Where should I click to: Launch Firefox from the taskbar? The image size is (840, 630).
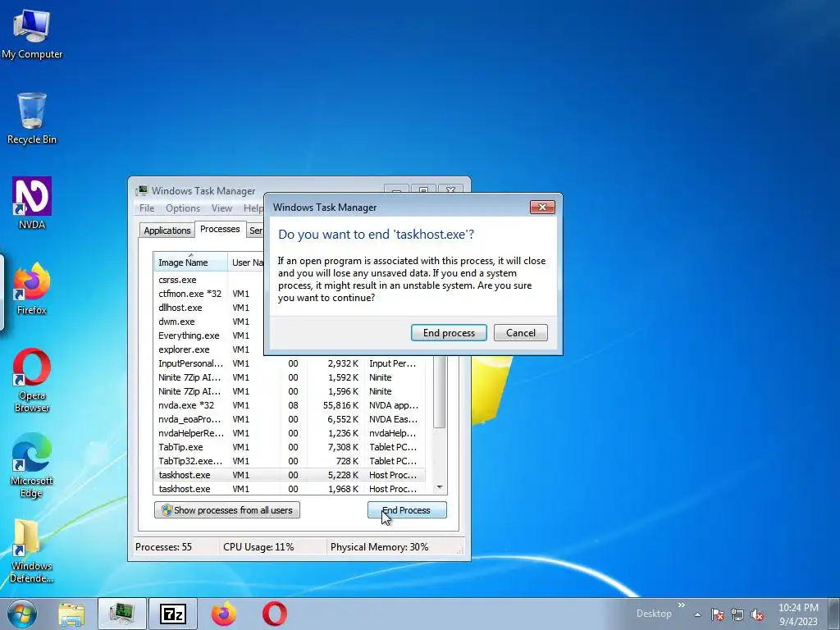click(223, 614)
